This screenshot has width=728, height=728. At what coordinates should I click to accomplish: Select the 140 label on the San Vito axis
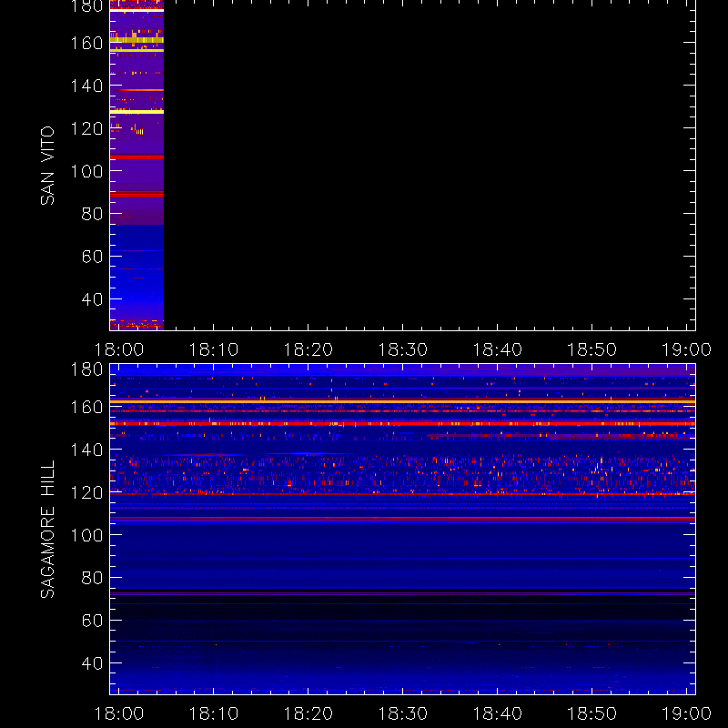point(86,86)
